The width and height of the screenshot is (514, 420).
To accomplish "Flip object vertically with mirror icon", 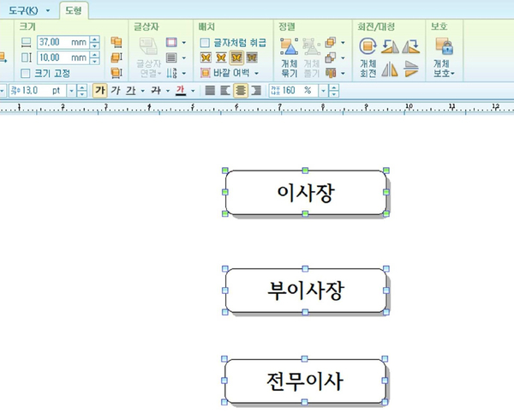I will point(411,69).
